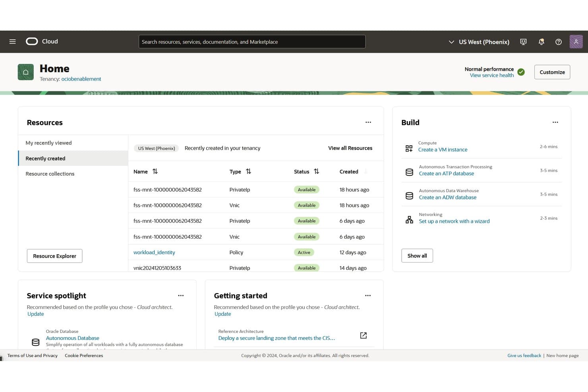Click vnic20241205103633 resource row name
588x392 pixels.
click(157, 268)
